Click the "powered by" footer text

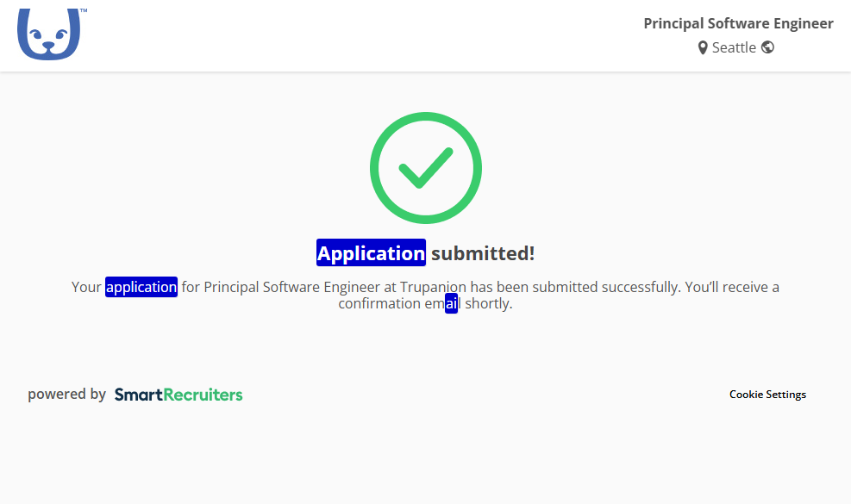(66, 395)
